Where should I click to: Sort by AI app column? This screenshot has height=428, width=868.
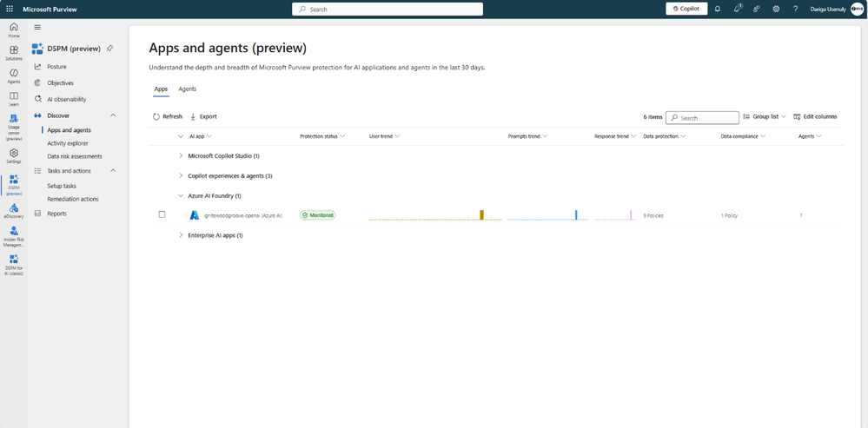[201, 136]
